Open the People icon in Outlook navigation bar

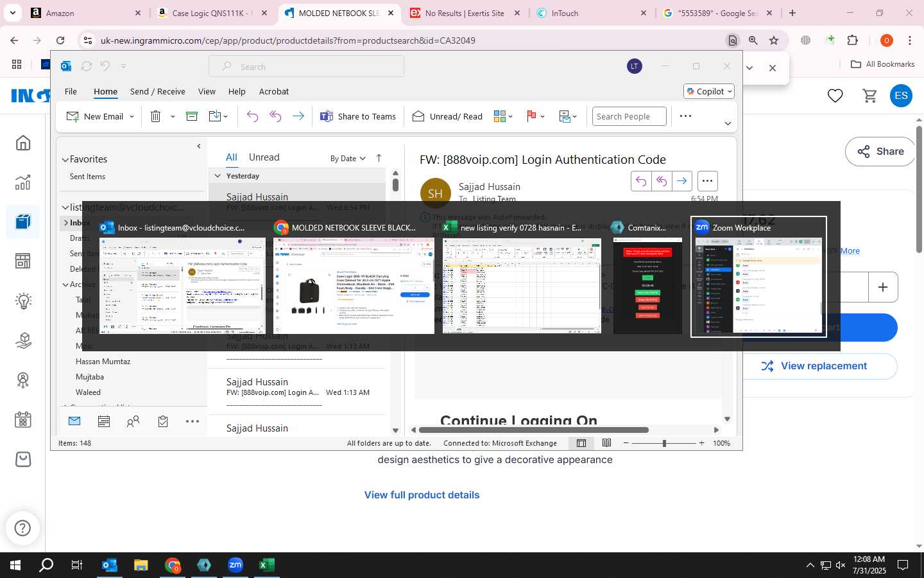(133, 421)
